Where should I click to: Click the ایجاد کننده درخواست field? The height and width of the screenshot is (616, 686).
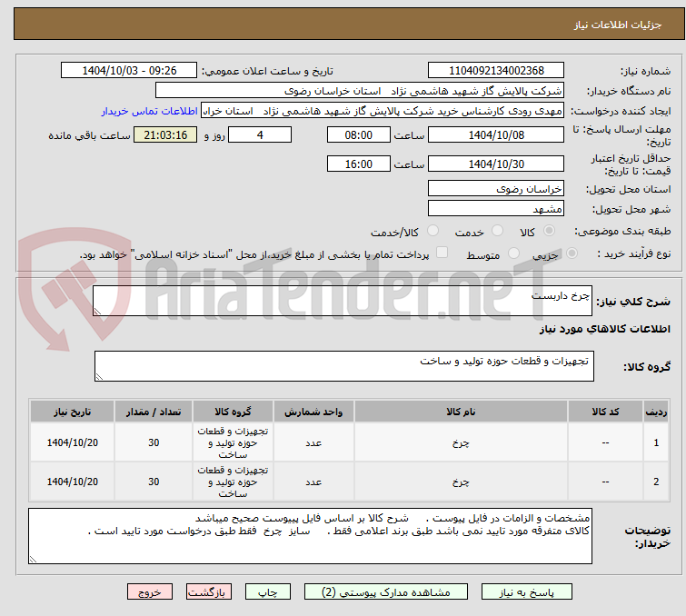383,111
